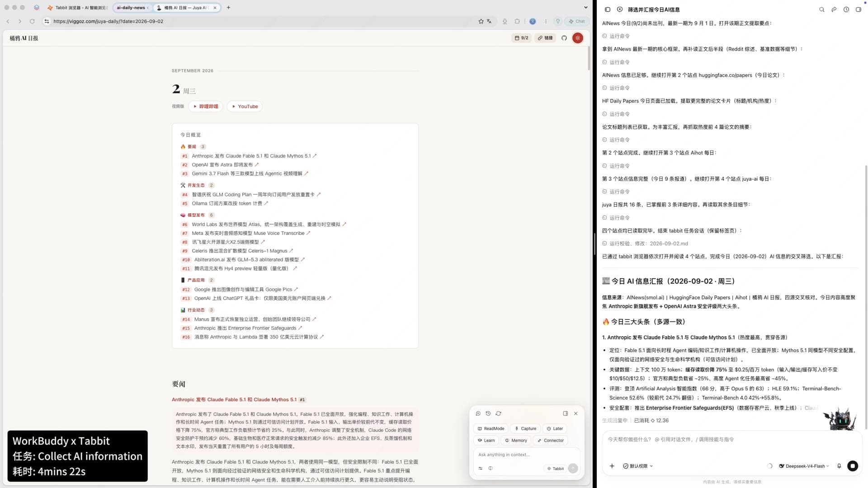
Task: Open the browser extensions puzzle icon
Action: click(518, 21)
